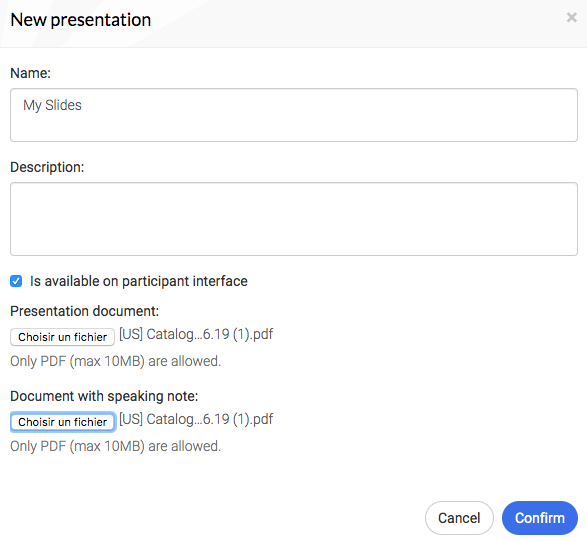Click the 'Document with speaking note:' label
Image resolution: width=587 pixels, height=542 pixels.
104,396
